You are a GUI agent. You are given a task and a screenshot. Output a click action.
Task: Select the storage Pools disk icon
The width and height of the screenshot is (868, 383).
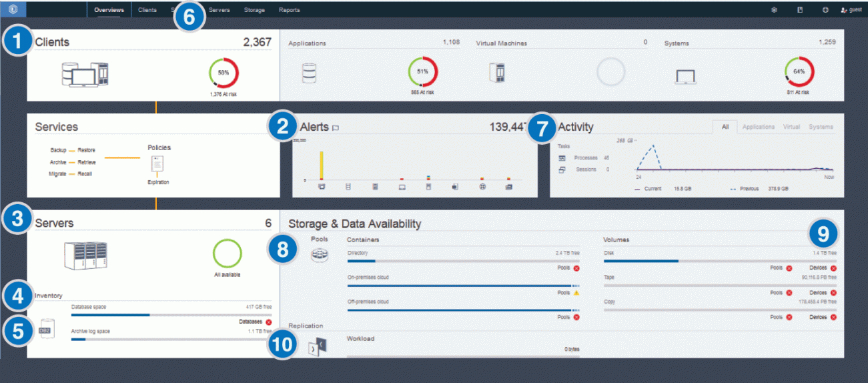point(320,254)
